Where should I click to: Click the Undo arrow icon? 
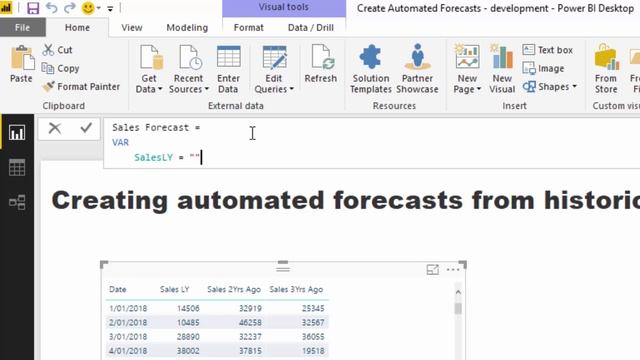[51, 8]
